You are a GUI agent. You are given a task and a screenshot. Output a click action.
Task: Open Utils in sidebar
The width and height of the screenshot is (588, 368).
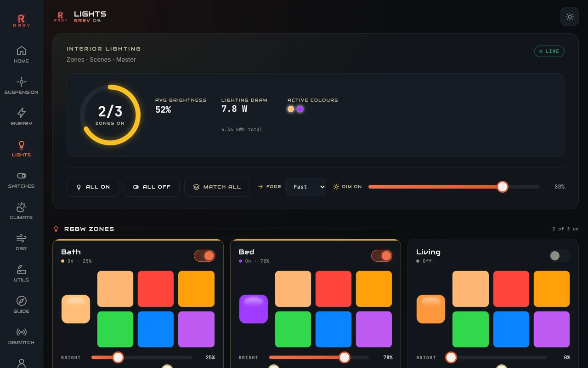click(21, 273)
